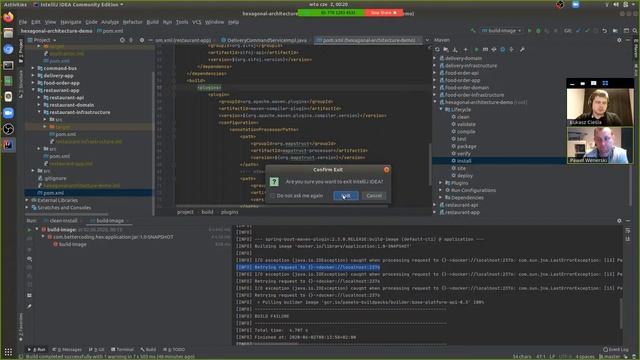Click Execute Maven Goal 'm' icon
Viewport: 640px width, 360px height.
point(485,49)
